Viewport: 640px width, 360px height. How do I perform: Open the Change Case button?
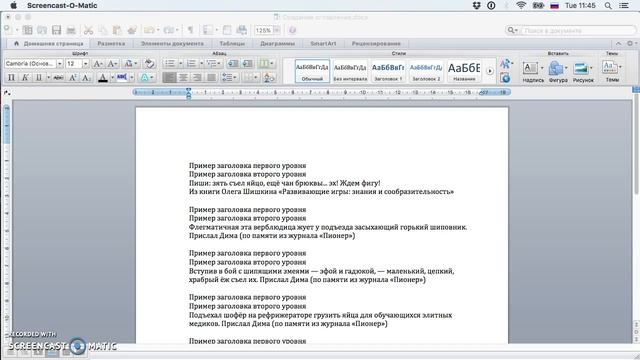(x=130, y=64)
